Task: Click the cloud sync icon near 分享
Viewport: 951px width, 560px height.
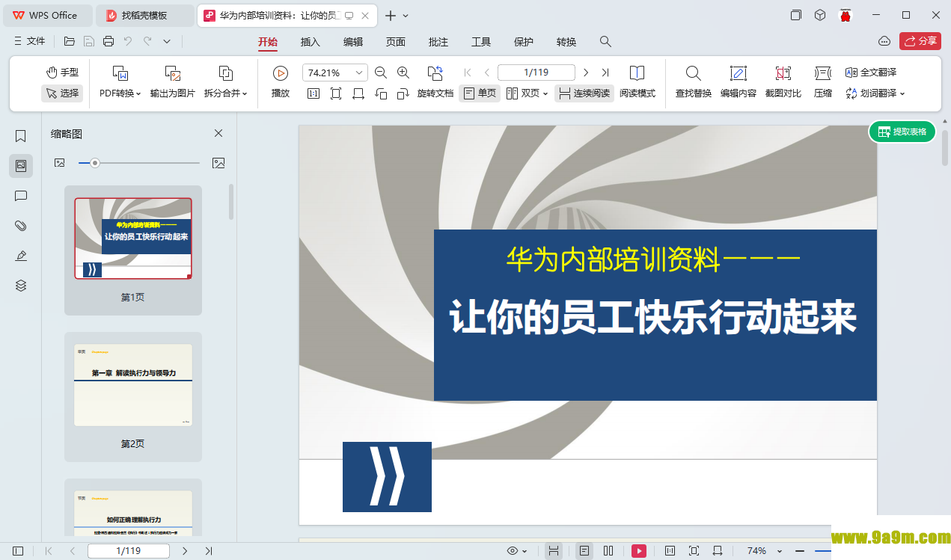Action: [884, 41]
